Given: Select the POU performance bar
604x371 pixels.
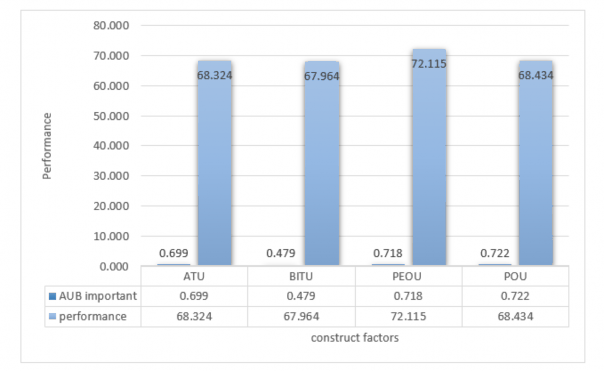Looking at the screenshot, I should click(536, 163).
